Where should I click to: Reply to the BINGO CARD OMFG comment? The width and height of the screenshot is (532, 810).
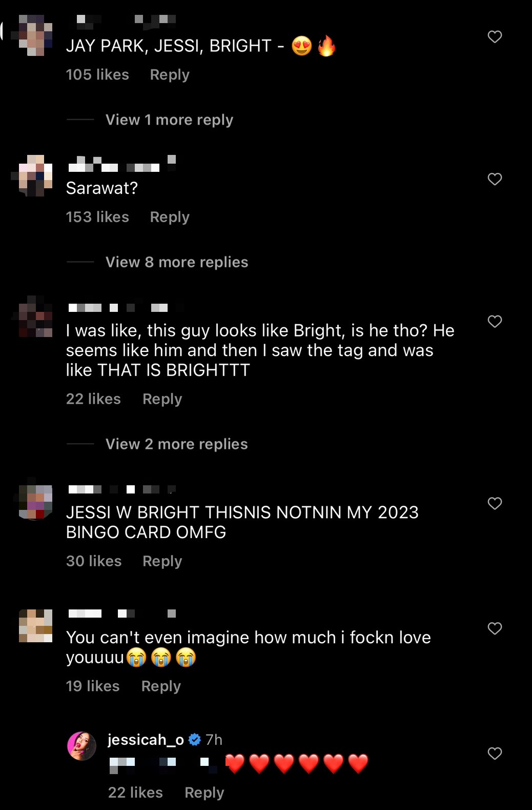pyautogui.click(x=162, y=561)
